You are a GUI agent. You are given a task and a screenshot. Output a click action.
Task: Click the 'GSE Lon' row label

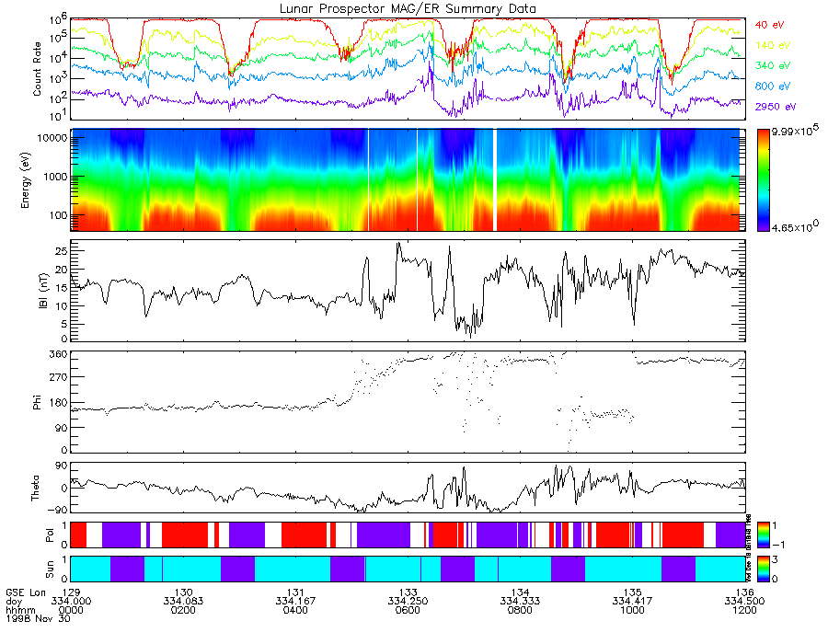[26, 592]
